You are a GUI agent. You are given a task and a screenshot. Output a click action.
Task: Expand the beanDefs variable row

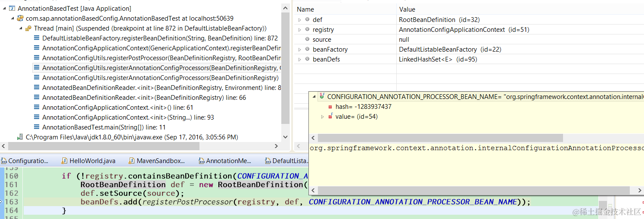[x=299, y=59]
